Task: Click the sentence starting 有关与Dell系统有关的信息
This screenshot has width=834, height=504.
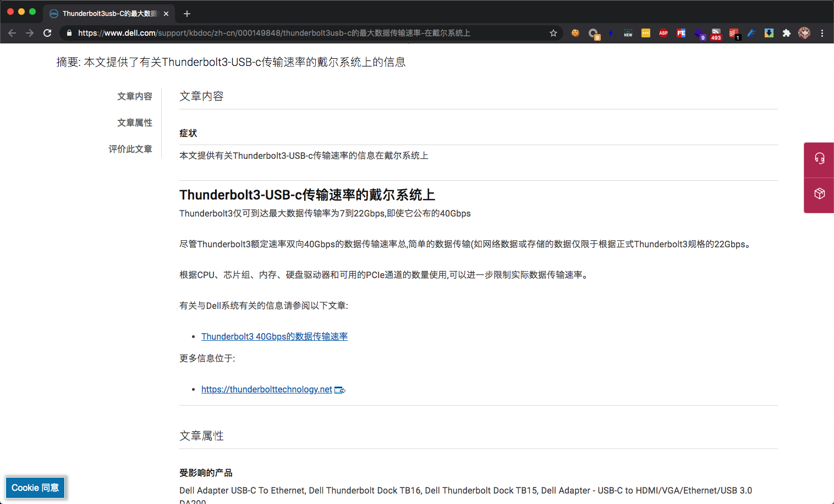Action: [x=264, y=306]
